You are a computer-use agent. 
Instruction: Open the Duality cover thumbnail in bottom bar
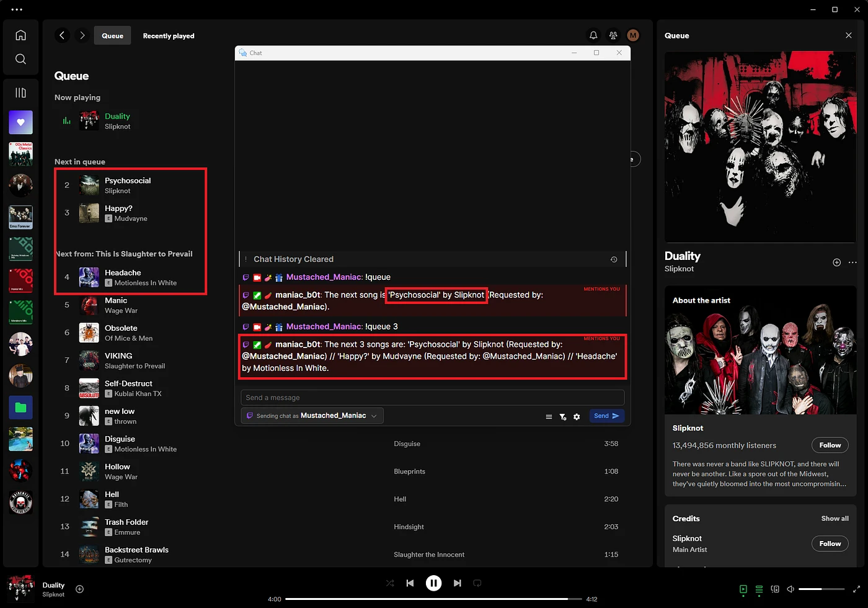20,589
